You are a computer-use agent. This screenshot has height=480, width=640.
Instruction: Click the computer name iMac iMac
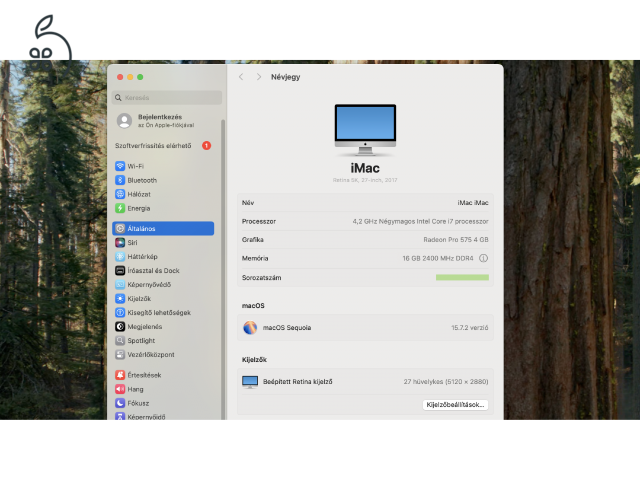click(x=473, y=203)
